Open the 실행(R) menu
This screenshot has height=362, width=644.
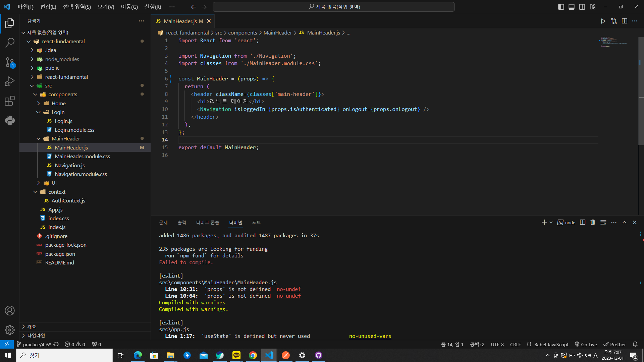[153, 7]
